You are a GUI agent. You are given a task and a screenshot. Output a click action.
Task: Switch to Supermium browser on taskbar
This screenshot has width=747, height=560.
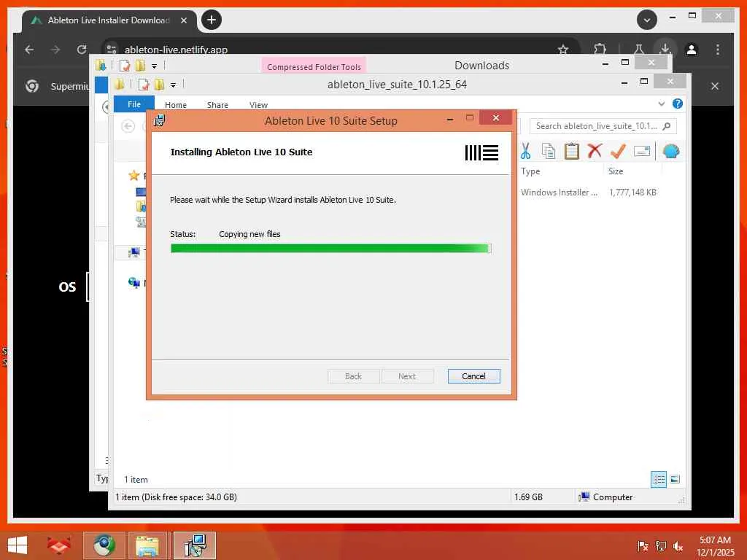point(104,545)
